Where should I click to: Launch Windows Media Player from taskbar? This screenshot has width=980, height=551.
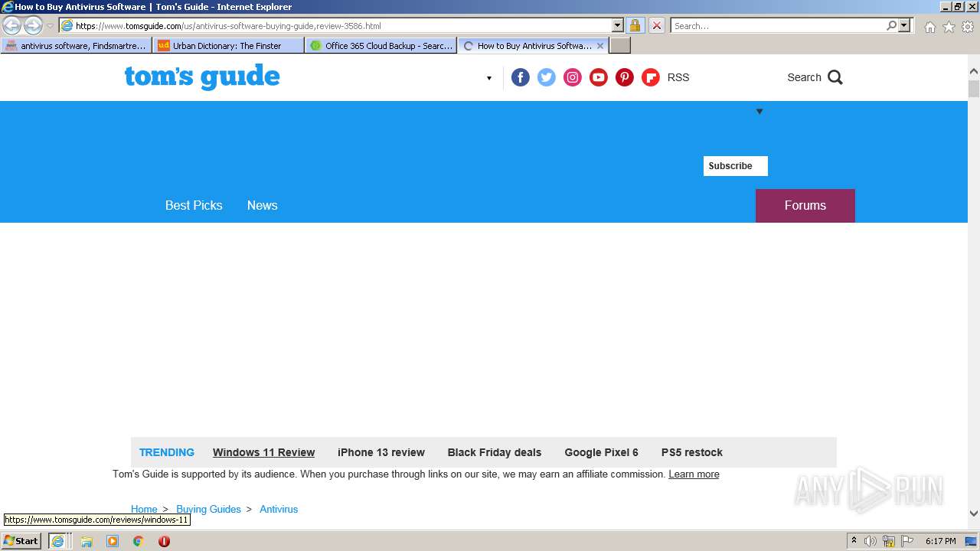pyautogui.click(x=113, y=541)
